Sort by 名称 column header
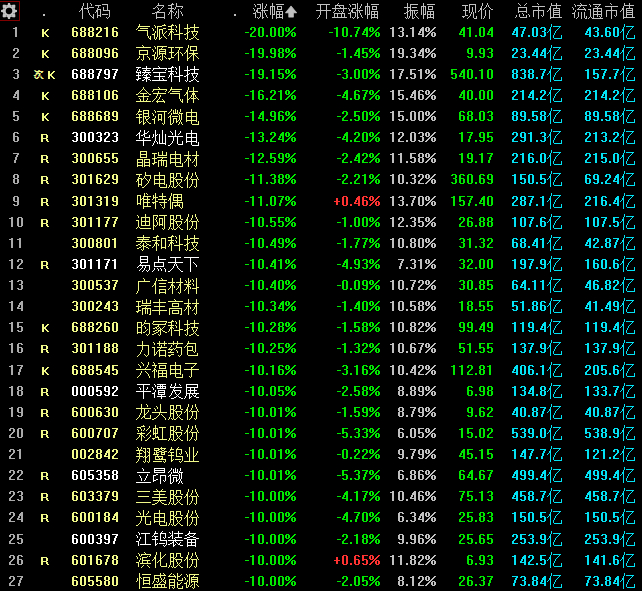The width and height of the screenshot is (642, 591). click(167, 11)
